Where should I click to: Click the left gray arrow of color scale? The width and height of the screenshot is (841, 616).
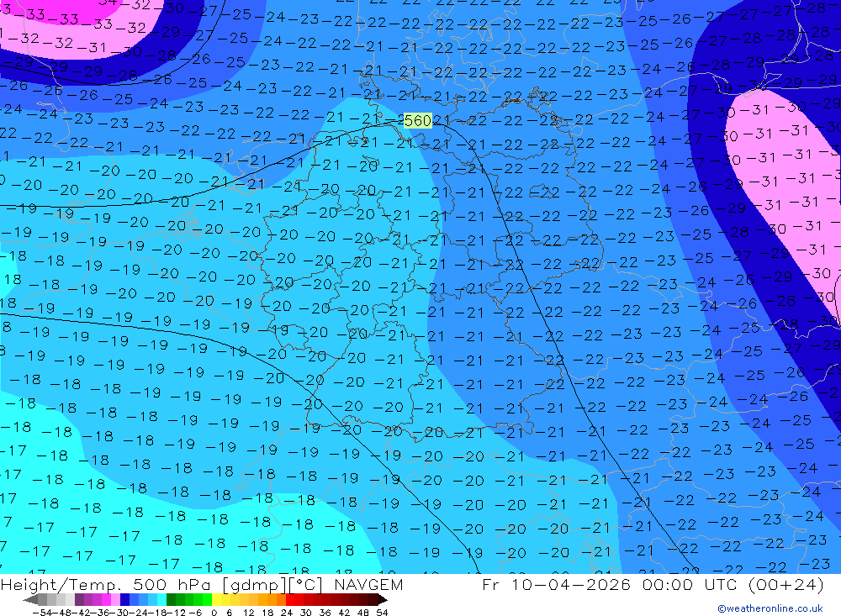click(x=31, y=600)
